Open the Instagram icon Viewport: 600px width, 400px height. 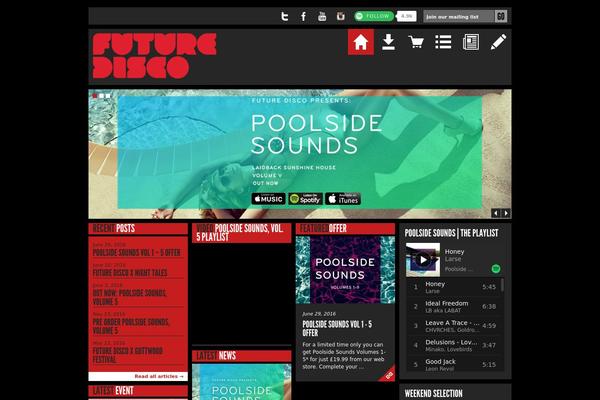340,16
